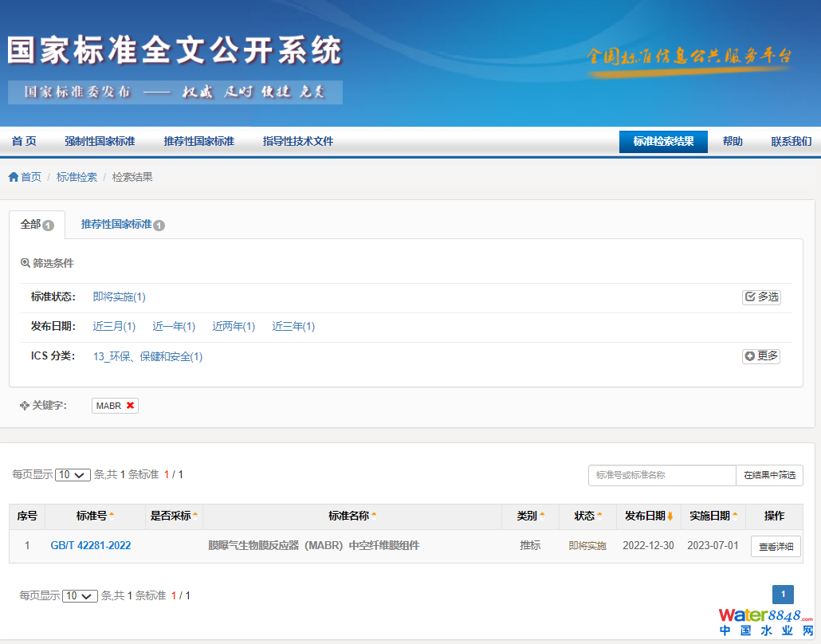Click the home icon in breadcrumb
The width and height of the screenshot is (821, 644).
point(13,177)
